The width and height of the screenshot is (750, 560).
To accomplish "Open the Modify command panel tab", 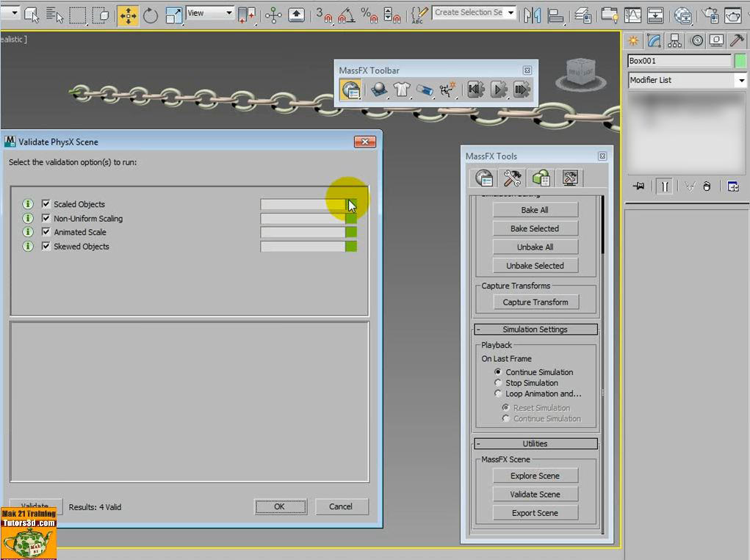I will pos(653,40).
